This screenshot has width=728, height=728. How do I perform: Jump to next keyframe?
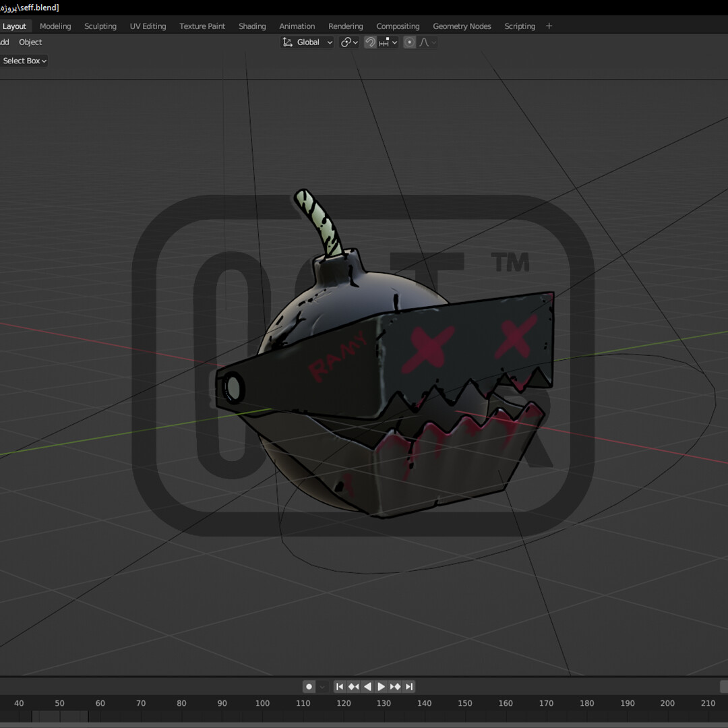tap(395, 686)
